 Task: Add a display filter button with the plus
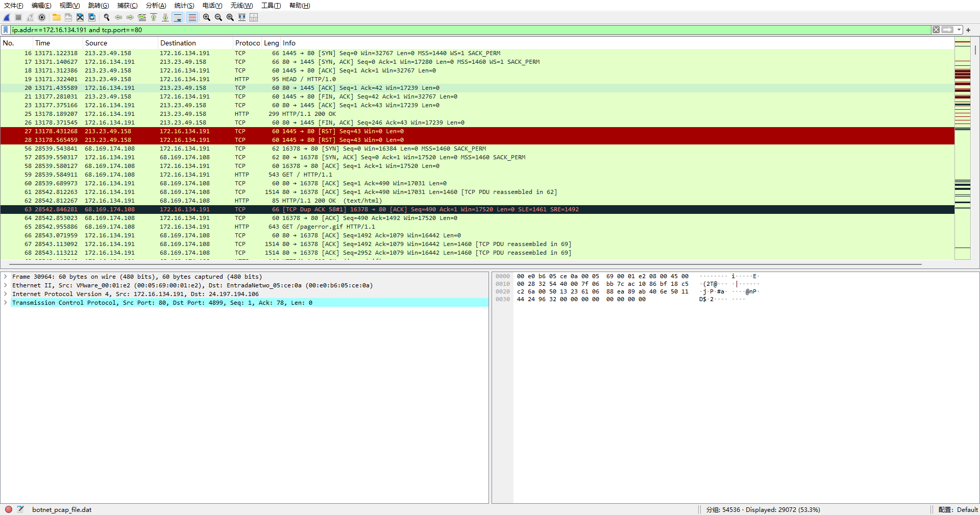pos(968,30)
